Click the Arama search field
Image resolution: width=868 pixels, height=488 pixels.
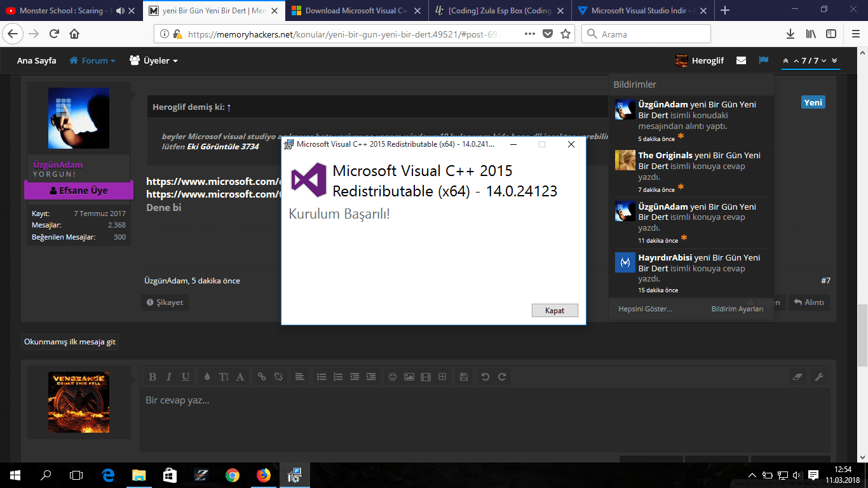click(646, 34)
